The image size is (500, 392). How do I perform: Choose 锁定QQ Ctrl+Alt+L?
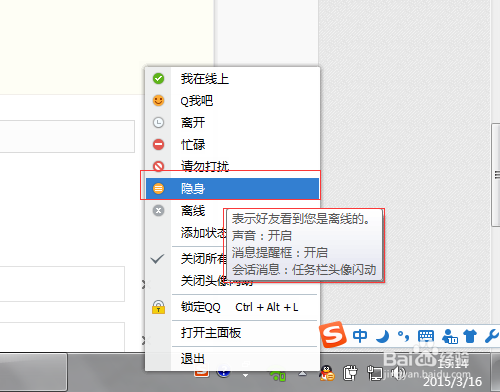pos(233,307)
